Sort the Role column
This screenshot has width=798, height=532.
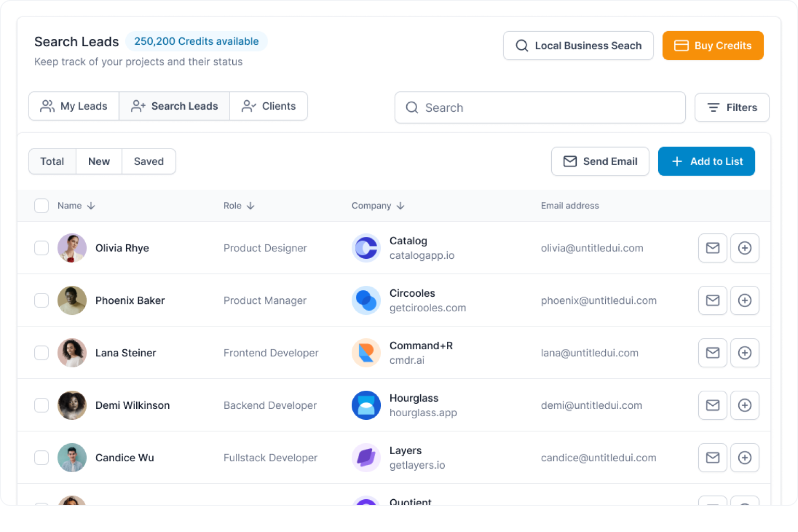pyautogui.click(x=250, y=206)
